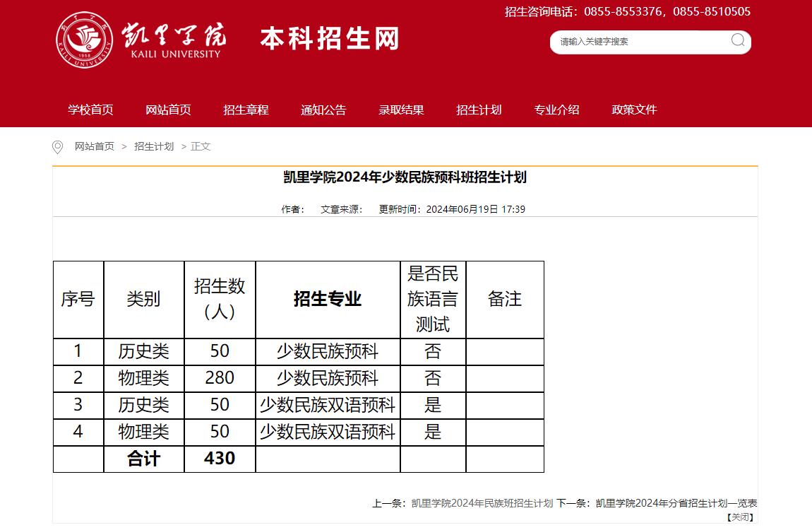Click the 是否民族语言测试 header cell

coord(433,300)
